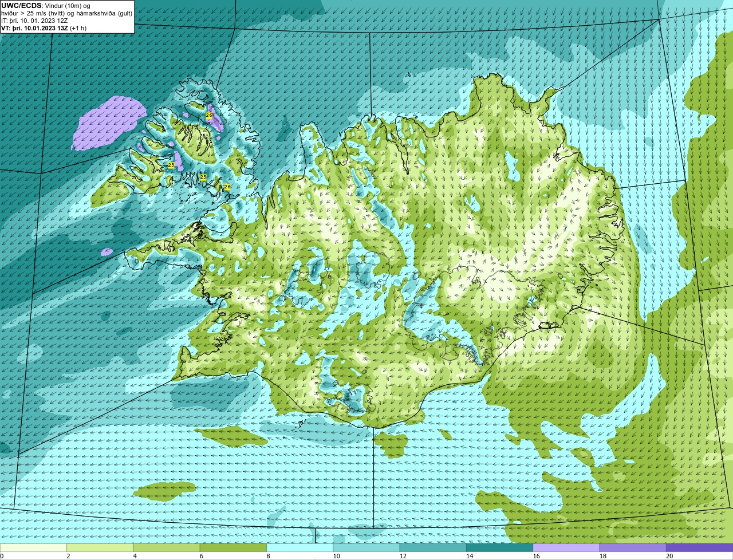Click the "UWC/ECDS" heading in the info box
Viewport: 733px width, 560px height.
point(21,5)
